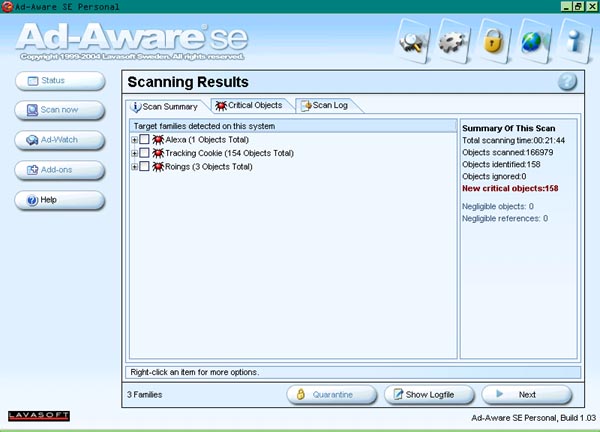The height and width of the screenshot is (432, 600).
Task: Click the bug icon beside Roings
Action: [x=158, y=166]
